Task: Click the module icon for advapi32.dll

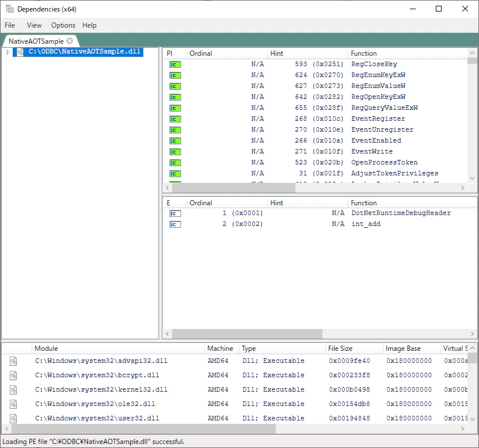Action: 13,361
